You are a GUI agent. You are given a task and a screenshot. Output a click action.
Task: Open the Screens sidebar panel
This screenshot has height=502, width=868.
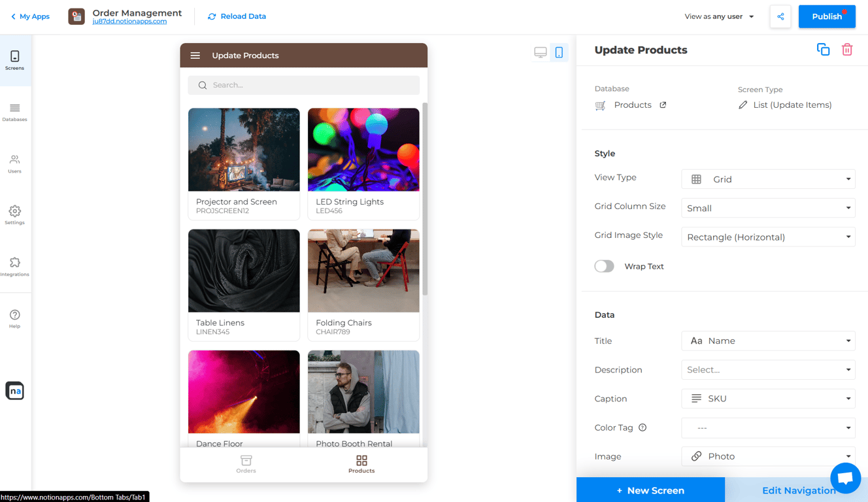point(15,60)
